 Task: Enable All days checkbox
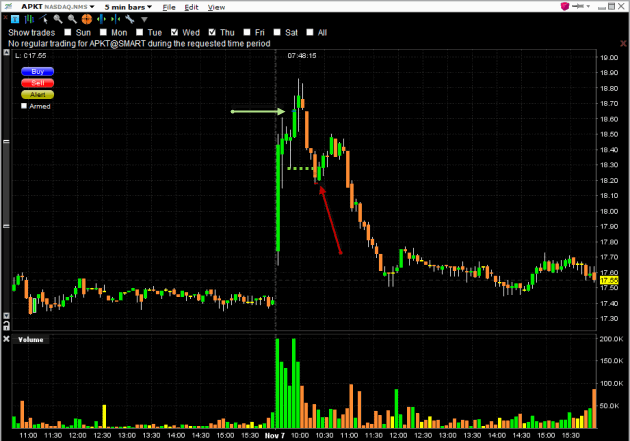click(310, 32)
